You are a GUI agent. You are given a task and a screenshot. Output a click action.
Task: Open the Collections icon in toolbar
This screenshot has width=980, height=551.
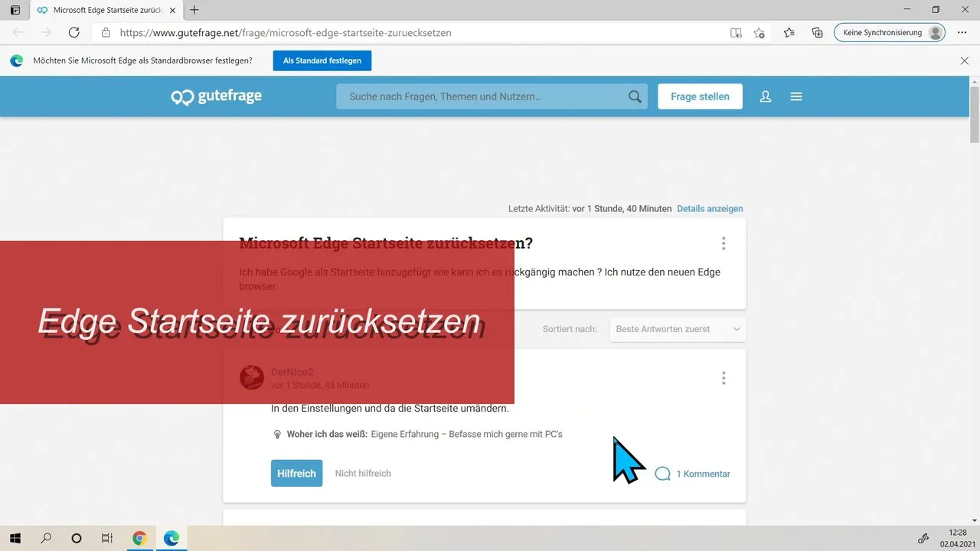(x=818, y=33)
